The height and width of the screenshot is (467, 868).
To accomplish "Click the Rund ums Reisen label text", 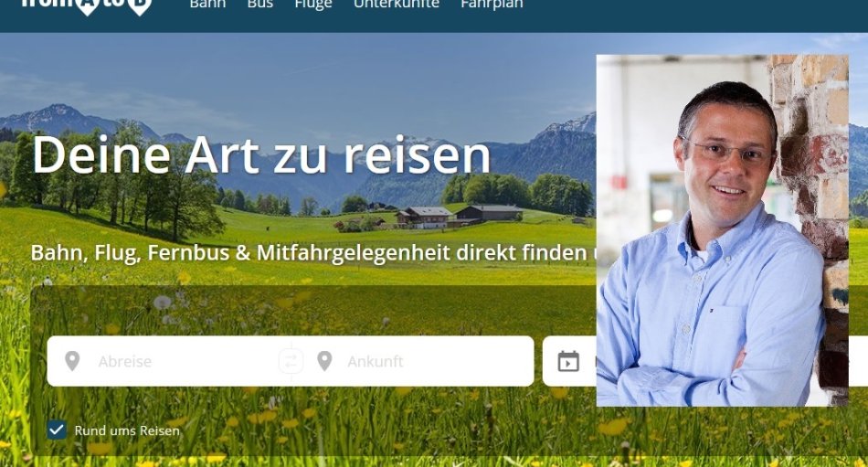I will (127, 430).
